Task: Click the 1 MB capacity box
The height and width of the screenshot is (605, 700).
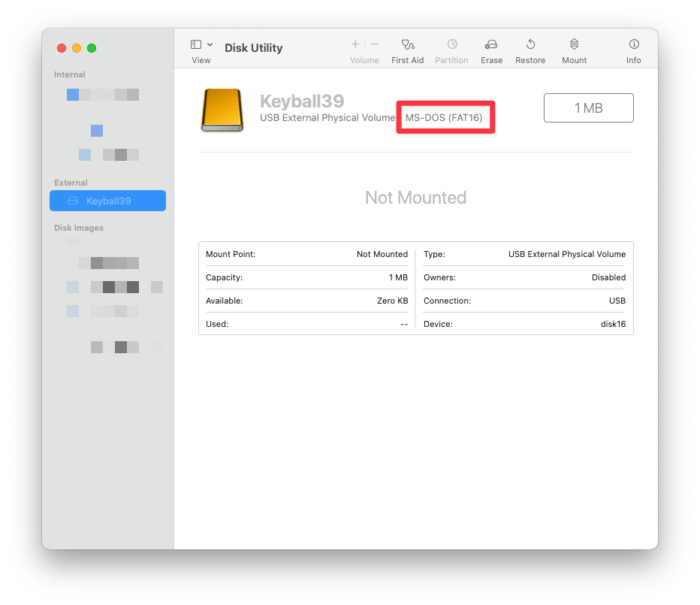Action: [588, 107]
